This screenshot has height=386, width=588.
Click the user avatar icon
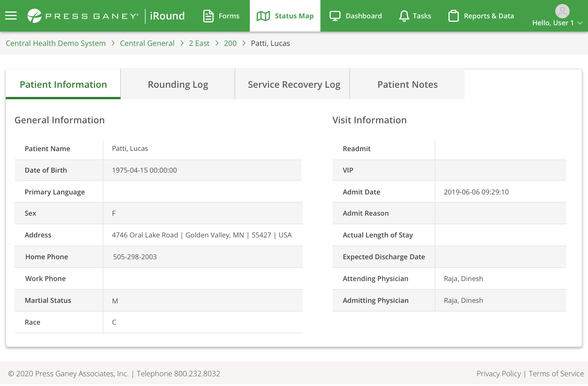click(x=562, y=11)
